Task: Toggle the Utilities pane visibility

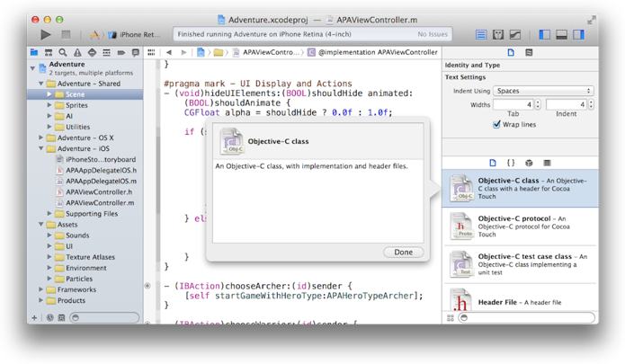Action: click(x=578, y=35)
